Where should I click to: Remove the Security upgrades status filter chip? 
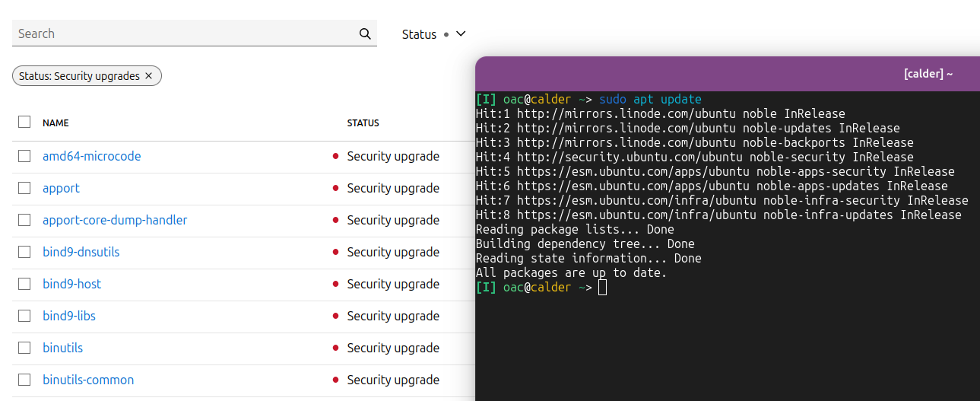pos(148,76)
